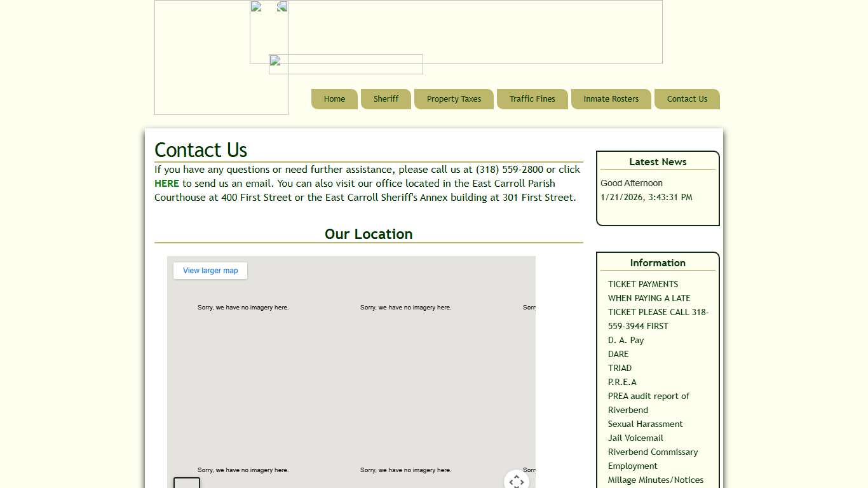This screenshot has width=868, height=488.
Task: Open the Jail Voicemail link
Action: click(635, 438)
